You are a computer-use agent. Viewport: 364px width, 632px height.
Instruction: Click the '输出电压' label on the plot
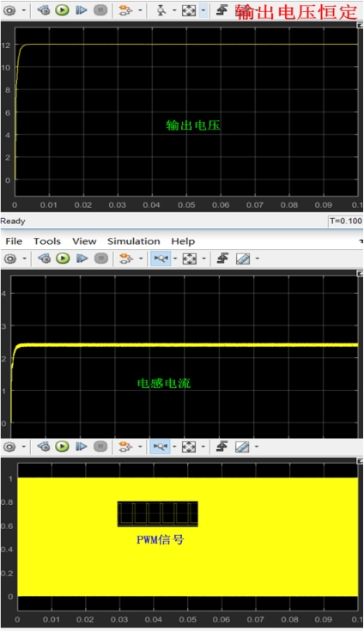pos(193,125)
